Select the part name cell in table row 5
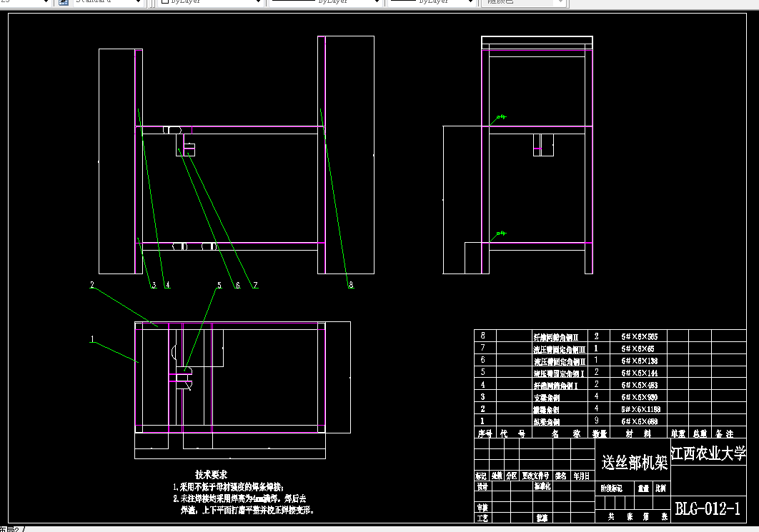Screen dimensions: 759x532 [559, 373]
